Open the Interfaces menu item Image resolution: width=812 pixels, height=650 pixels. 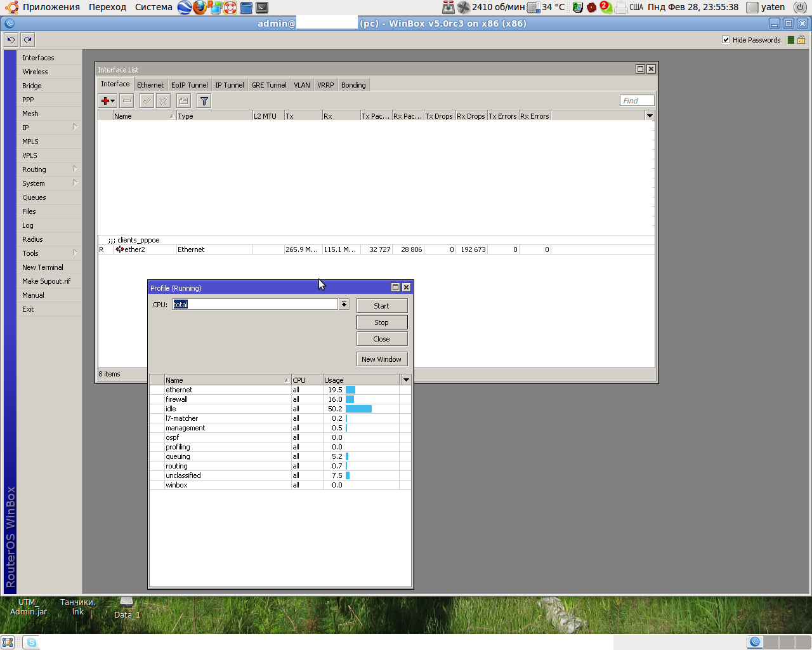pyautogui.click(x=49, y=58)
